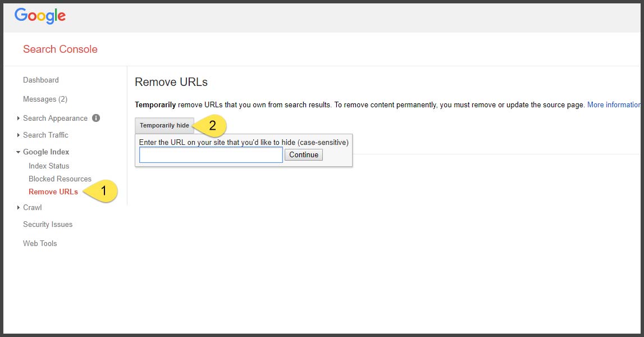Click the Search Console title link
Viewport: 644px width, 337px height.
[61, 49]
